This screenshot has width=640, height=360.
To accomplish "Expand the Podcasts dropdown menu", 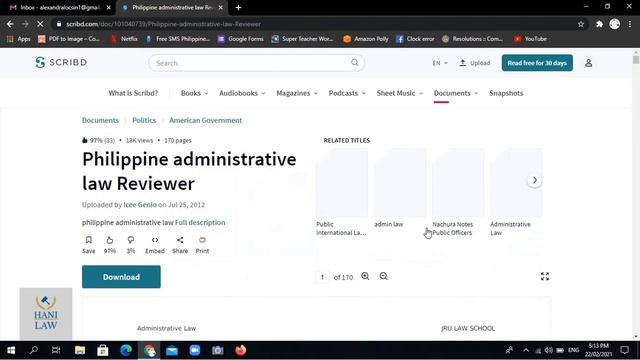I will click(x=347, y=93).
